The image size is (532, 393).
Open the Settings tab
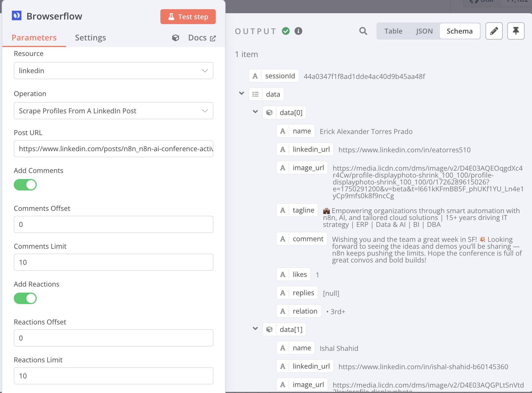(90, 38)
